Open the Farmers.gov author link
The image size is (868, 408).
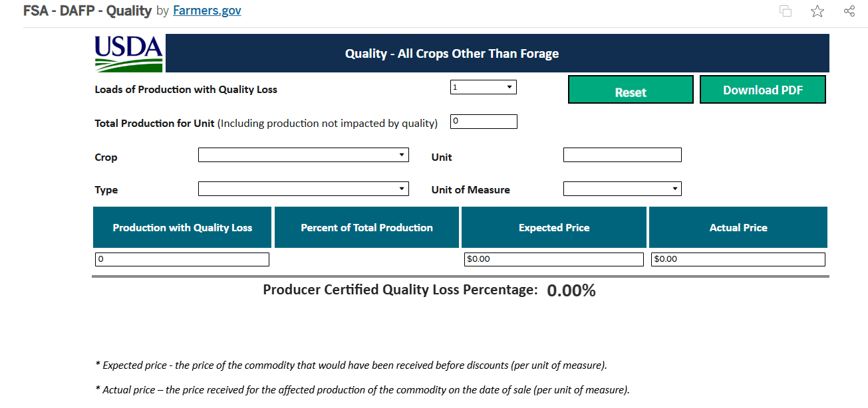coord(207,11)
